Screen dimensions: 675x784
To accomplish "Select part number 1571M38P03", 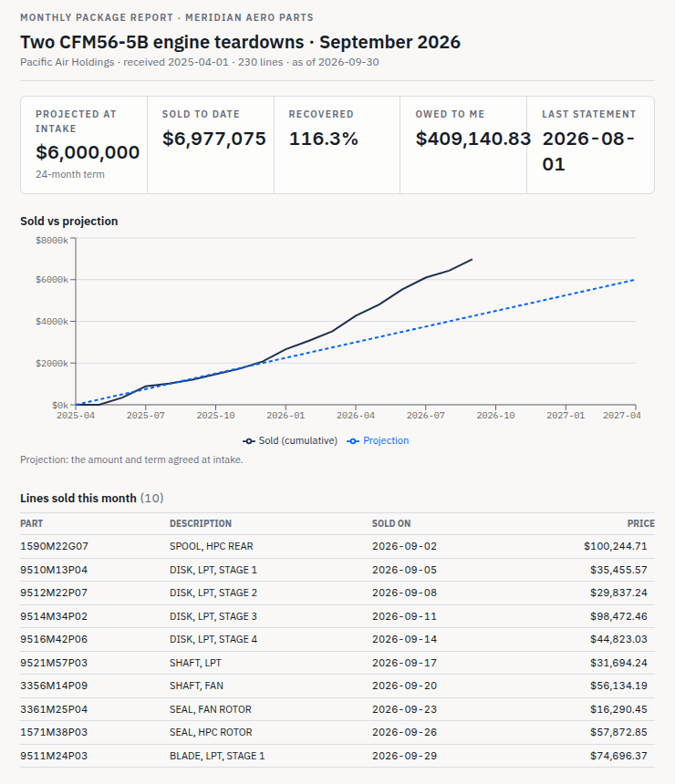I will [54, 732].
